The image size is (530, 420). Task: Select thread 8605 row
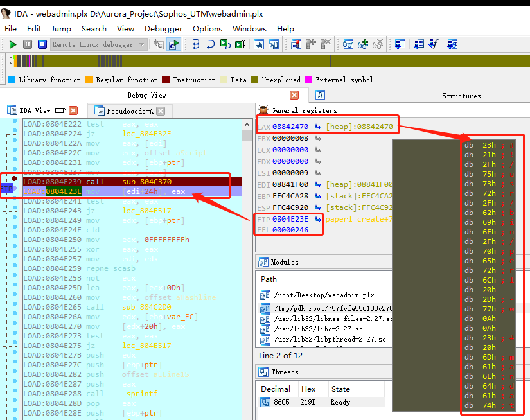(x=321, y=402)
